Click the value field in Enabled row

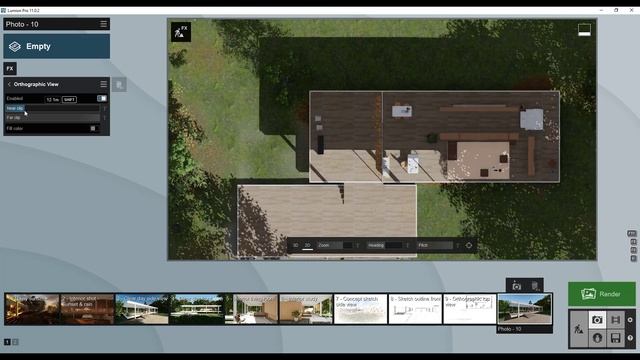pos(53,99)
